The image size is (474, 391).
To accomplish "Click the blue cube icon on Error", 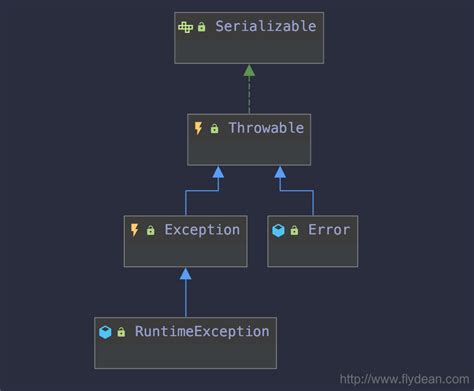I will pyautogui.click(x=278, y=230).
